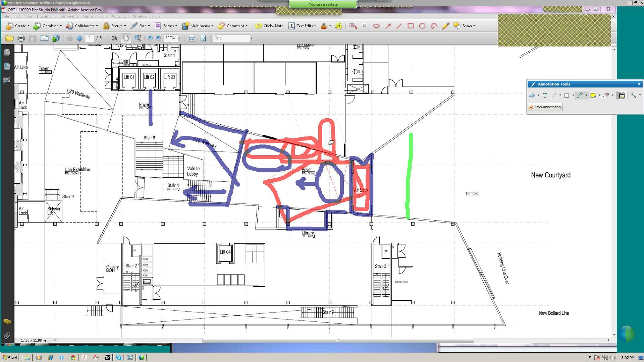Image resolution: width=644 pixels, height=362 pixels.
Task: Open the View menu
Action: coord(28,16)
